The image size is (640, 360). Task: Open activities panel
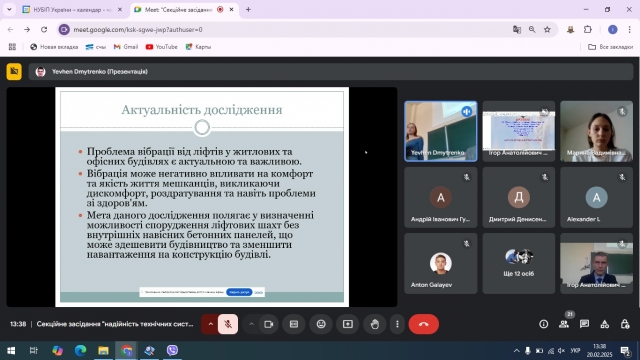point(604,324)
